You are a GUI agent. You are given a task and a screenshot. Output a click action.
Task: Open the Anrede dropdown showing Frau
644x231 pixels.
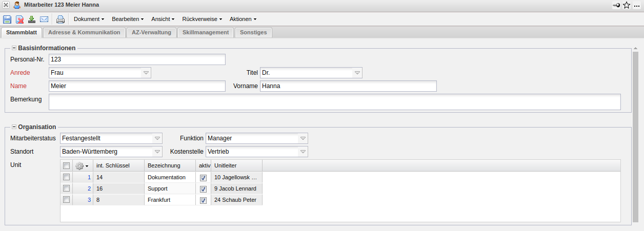pos(146,73)
